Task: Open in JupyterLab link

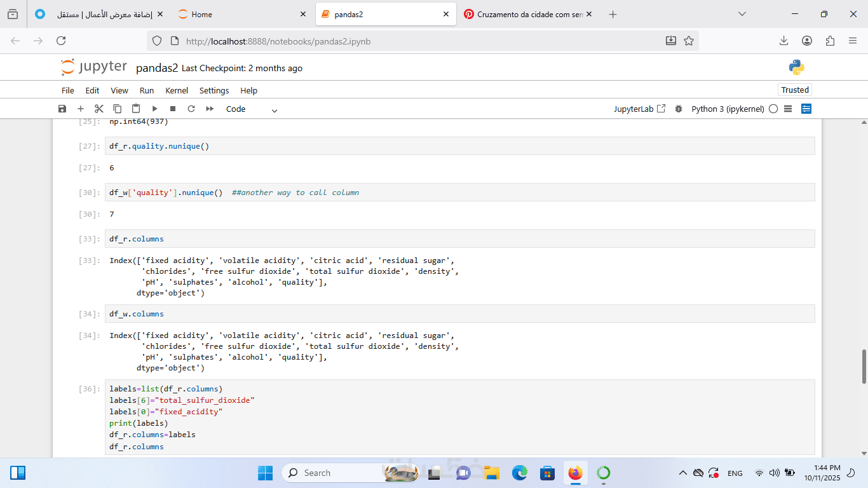Action: tap(639, 109)
